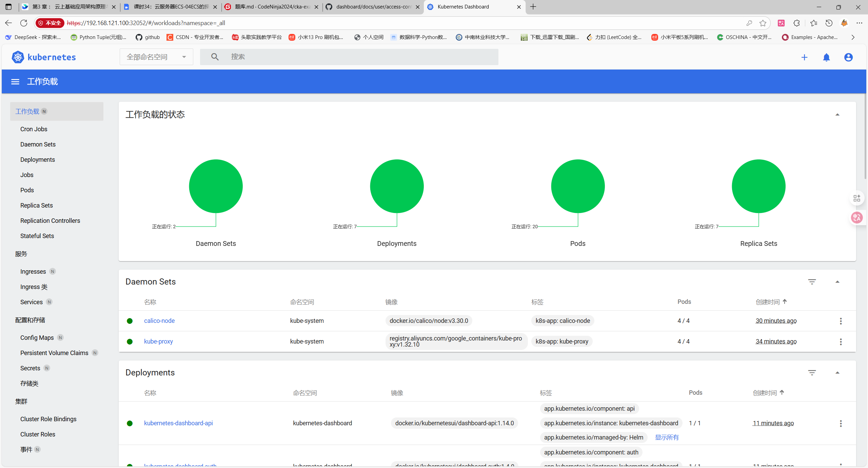
Task: Collapse the Deployments section
Action: point(837,373)
